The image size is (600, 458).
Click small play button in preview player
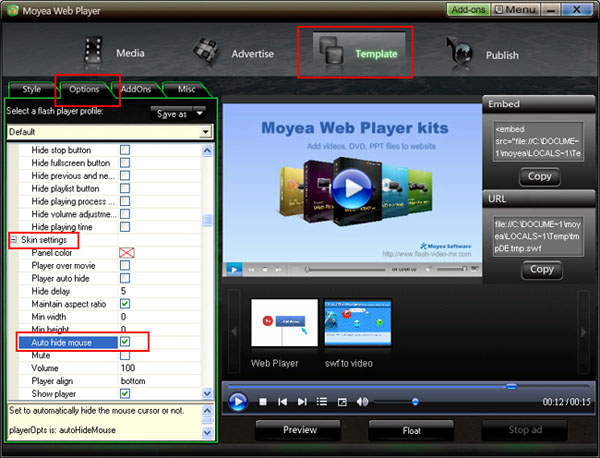(234, 269)
